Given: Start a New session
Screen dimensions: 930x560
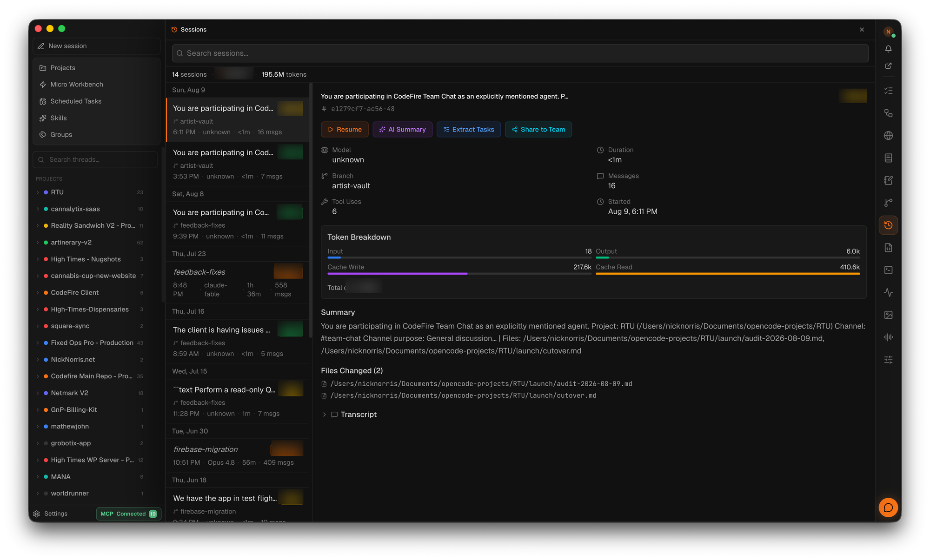Looking at the screenshot, I should (x=96, y=46).
